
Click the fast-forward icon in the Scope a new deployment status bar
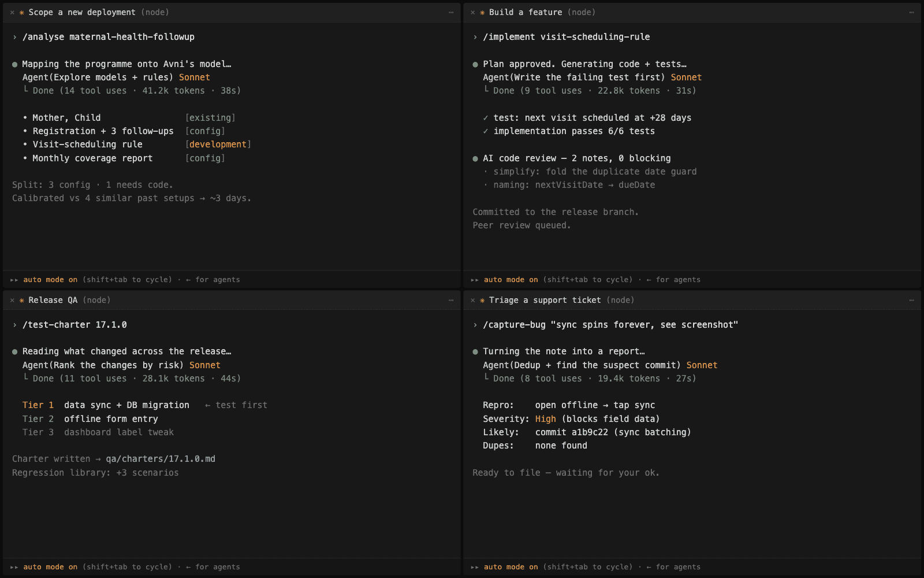(x=14, y=280)
